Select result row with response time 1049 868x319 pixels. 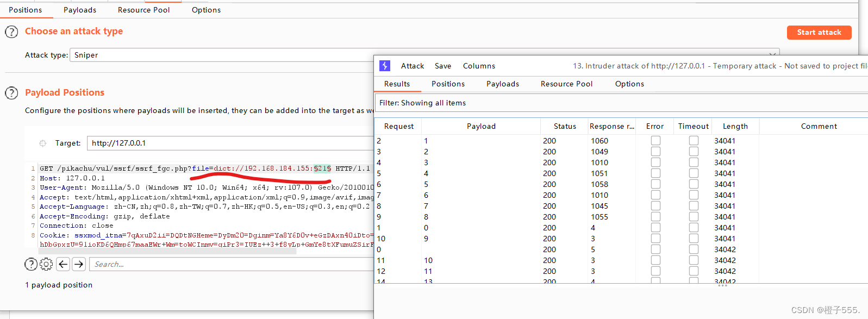[x=621, y=152]
